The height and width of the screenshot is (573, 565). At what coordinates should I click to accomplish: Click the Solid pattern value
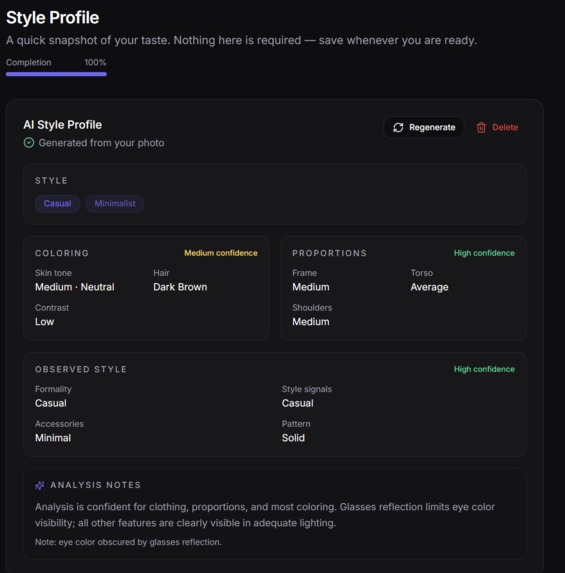click(293, 438)
